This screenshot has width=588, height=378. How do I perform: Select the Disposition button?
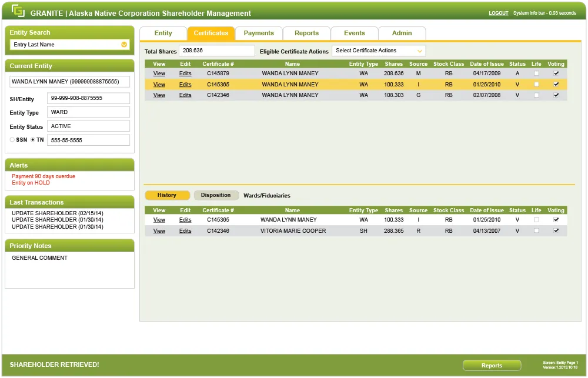click(216, 195)
